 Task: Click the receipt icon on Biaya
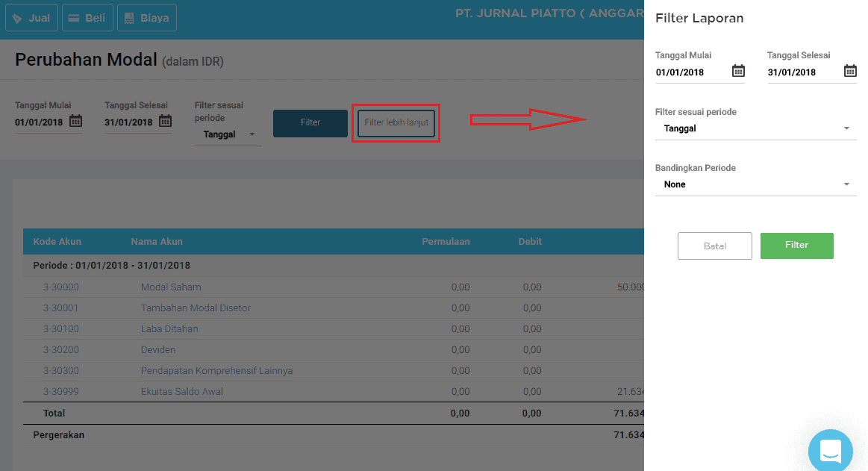[x=129, y=18]
